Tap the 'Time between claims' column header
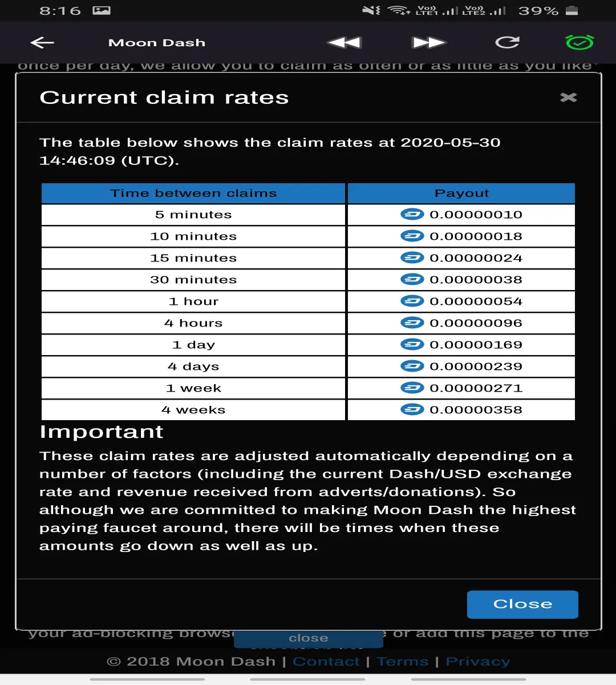This screenshot has width=616, height=685. coord(193,194)
